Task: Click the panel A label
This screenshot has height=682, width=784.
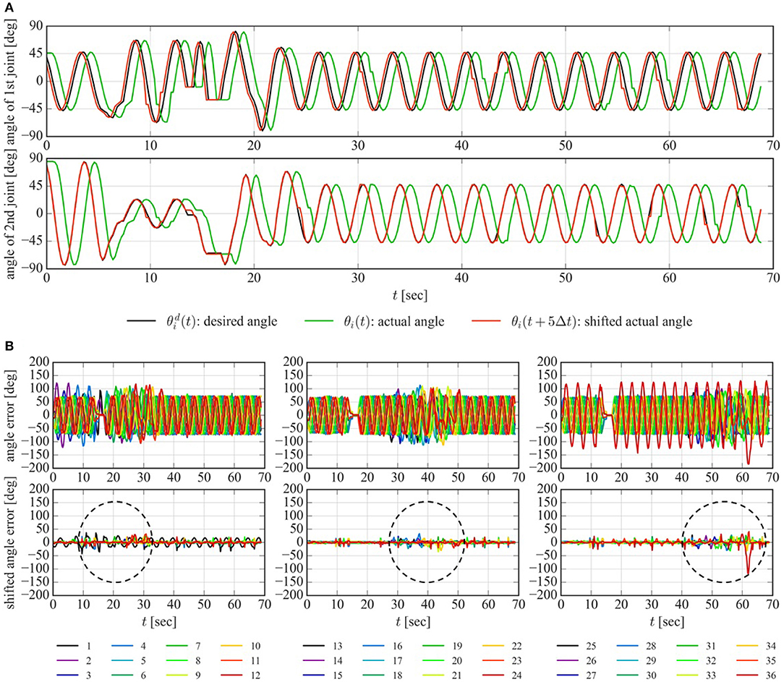Action: pos(9,9)
